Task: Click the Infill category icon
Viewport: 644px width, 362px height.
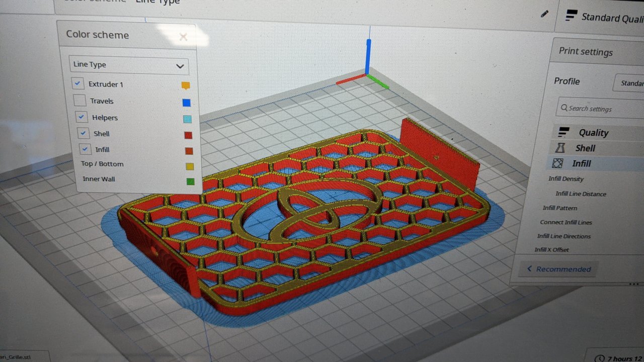Action: 556,163
